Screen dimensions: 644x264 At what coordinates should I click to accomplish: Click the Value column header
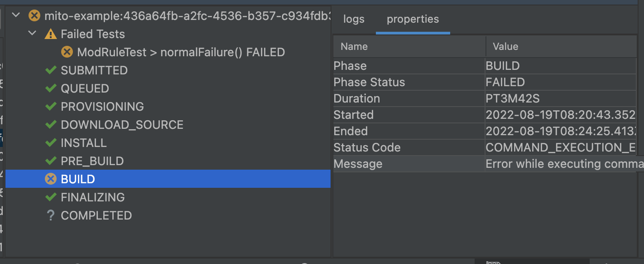(561, 46)
